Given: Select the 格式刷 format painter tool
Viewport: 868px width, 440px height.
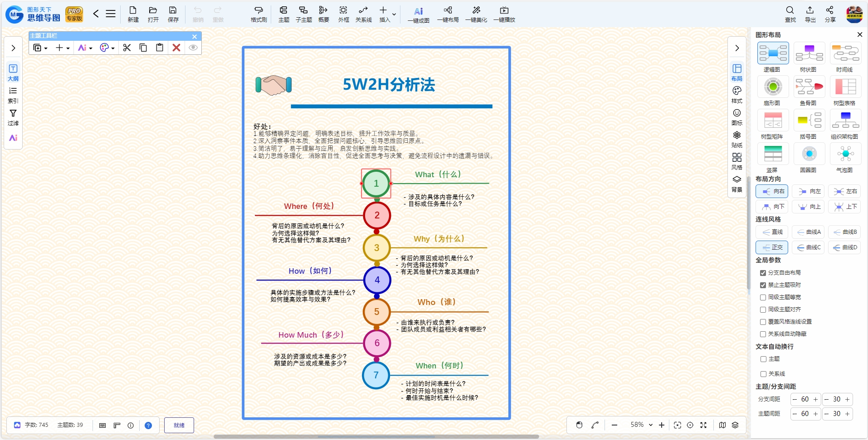Looking at the screenshot, I should 258,14.
